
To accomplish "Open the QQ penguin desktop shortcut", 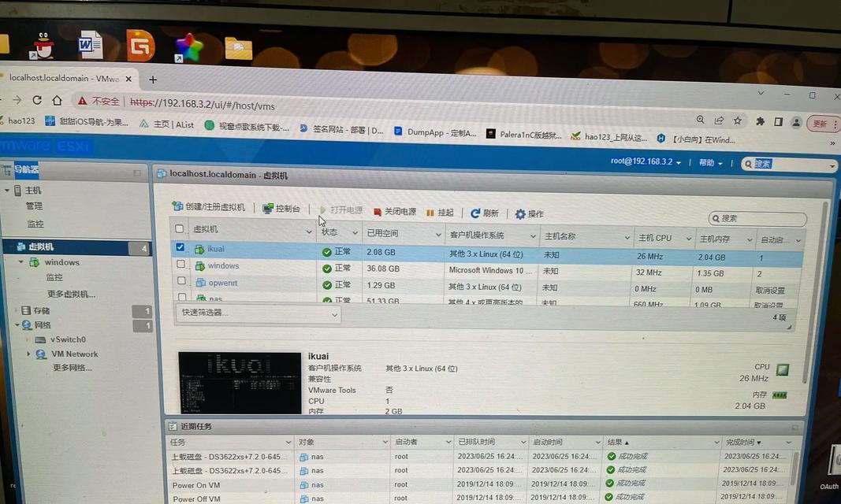I will [x=43, y=45].
